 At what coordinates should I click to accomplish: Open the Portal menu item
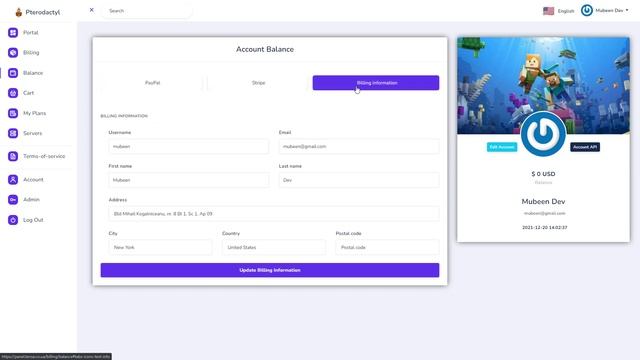point(31,33)
